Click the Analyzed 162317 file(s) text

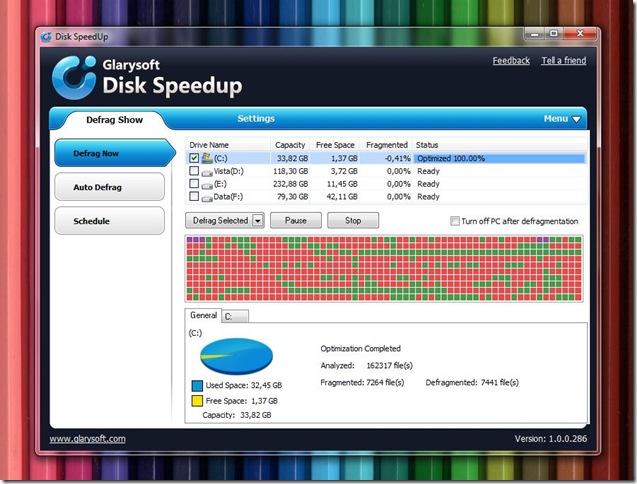tap(366, 366)
